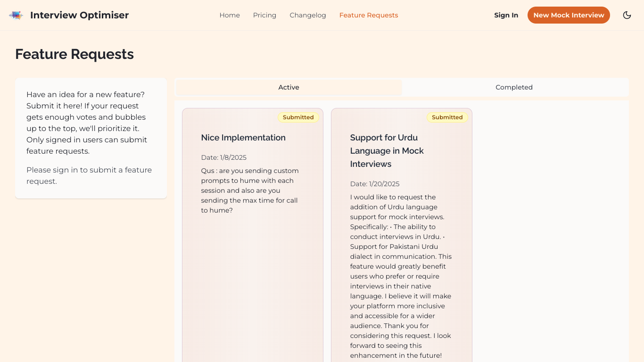This screenshot has width=644, height=362.
Task: Select Feature Requests in the navigation
Action: [x=369, y=15]
